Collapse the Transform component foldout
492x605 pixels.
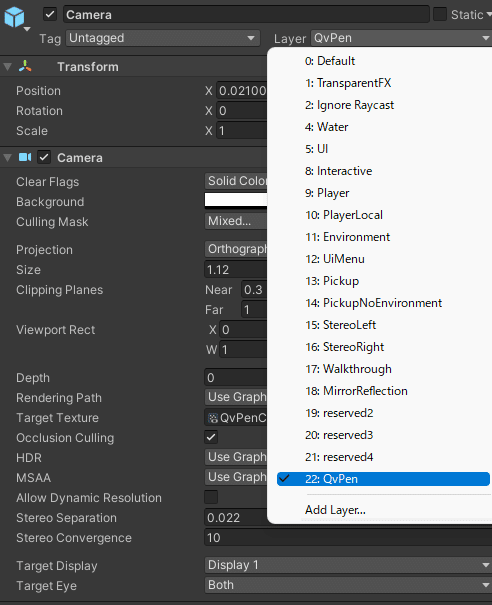[7, 67]
